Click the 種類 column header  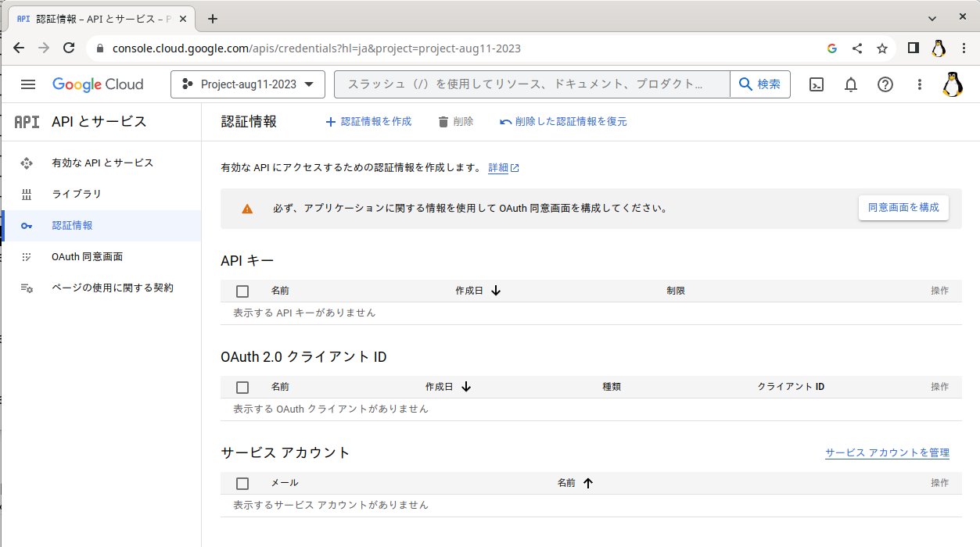pos(612,387)
